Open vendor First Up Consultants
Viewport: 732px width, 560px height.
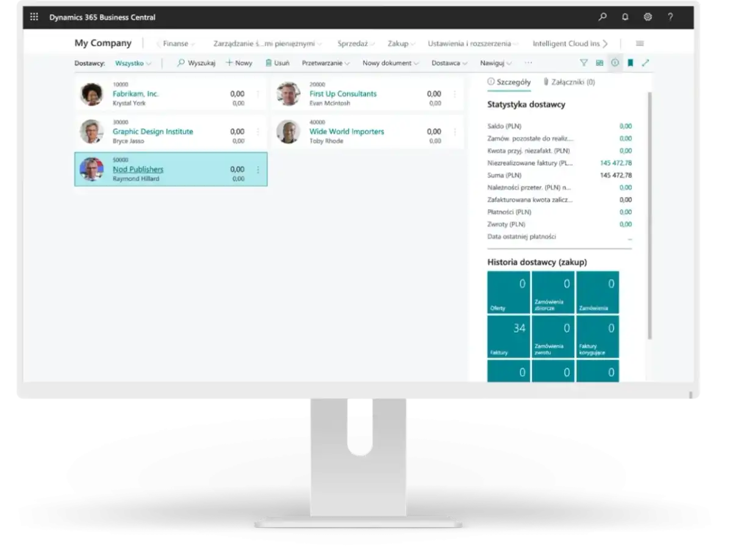(x=343, y=94)
